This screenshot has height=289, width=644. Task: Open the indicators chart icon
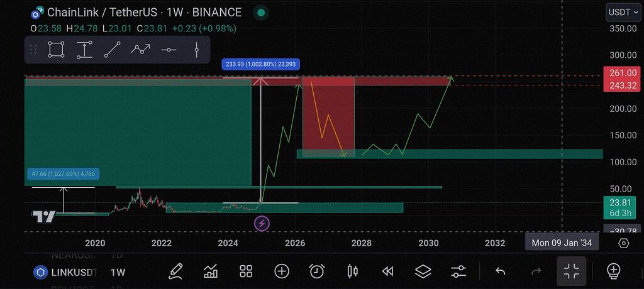(210, 271)
